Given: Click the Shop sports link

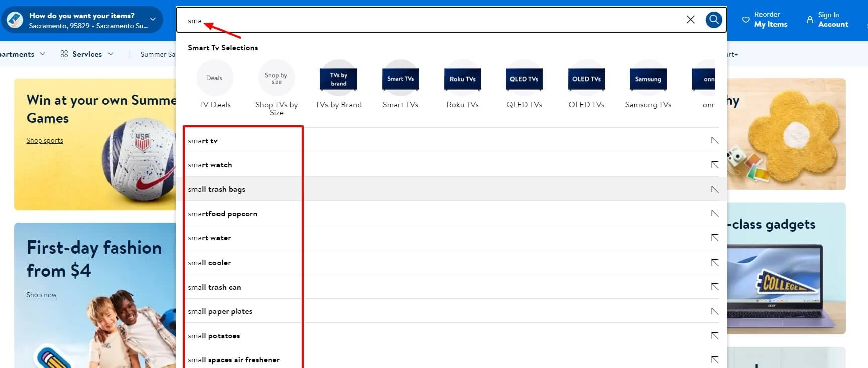Looking at the screenshot, I should (45, 141).
